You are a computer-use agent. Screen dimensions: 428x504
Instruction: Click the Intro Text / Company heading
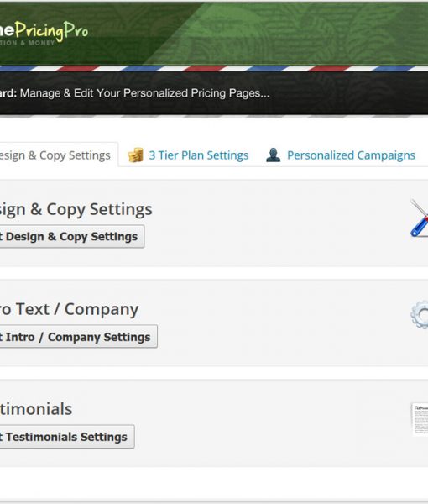point(70,309)
